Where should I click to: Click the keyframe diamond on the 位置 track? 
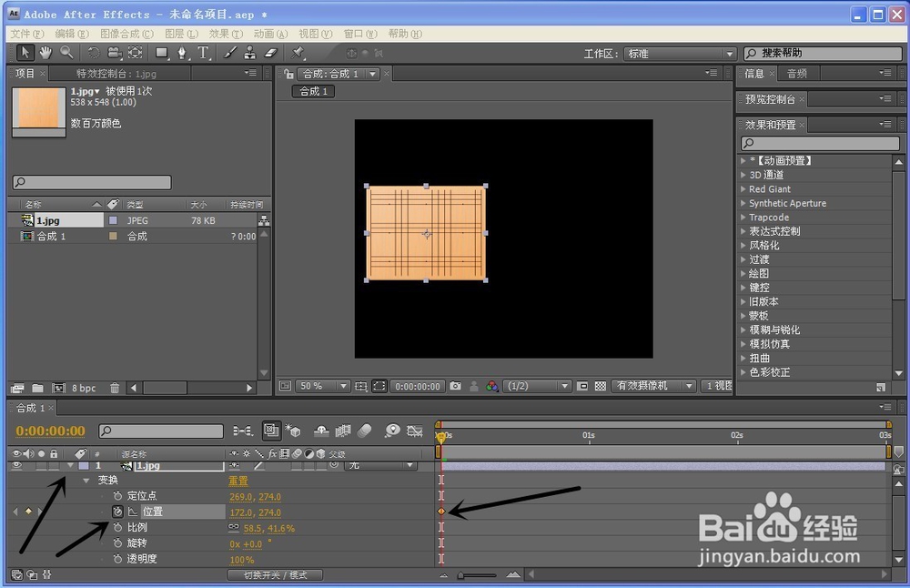click(x=441, y=511)
